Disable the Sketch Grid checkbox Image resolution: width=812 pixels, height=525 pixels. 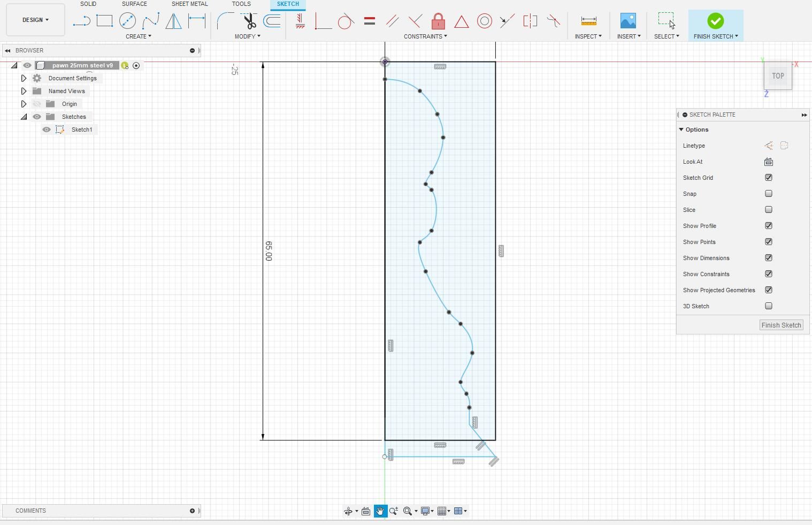[x=769, y=177]
